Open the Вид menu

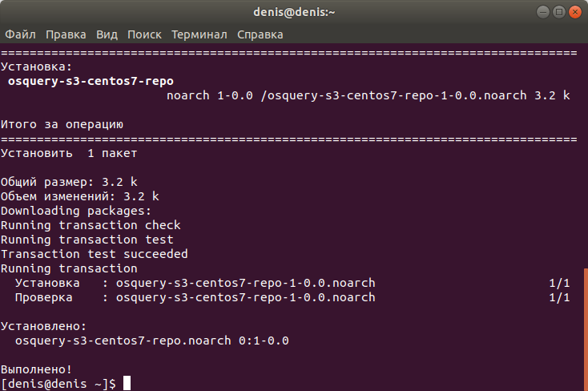coord(107,34)
